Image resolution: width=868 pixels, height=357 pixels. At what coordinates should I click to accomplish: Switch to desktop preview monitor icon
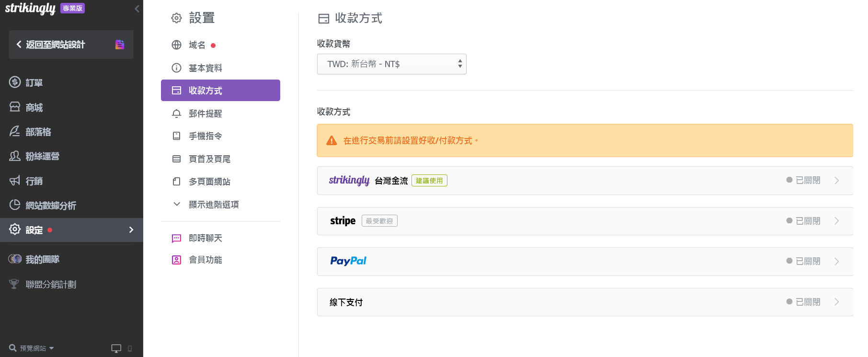[x=116, y=348]
